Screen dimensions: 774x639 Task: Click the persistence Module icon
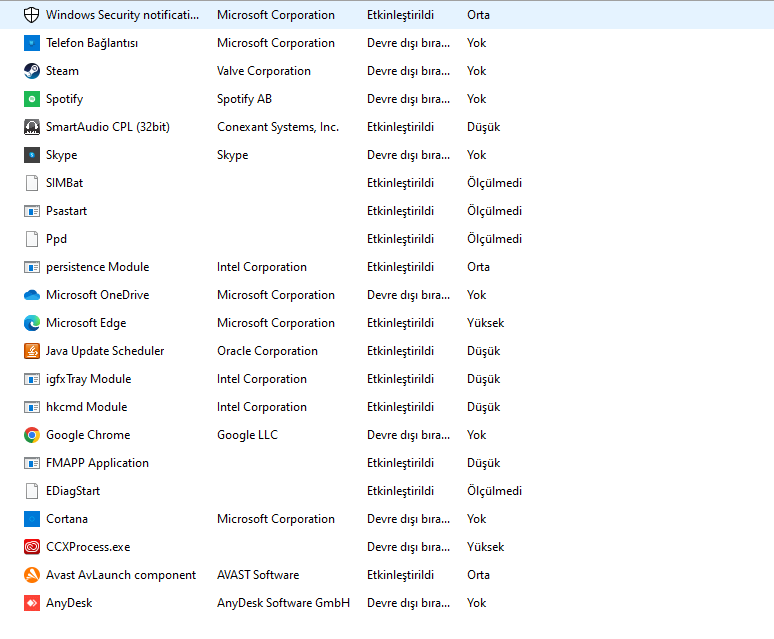point(32,267)
